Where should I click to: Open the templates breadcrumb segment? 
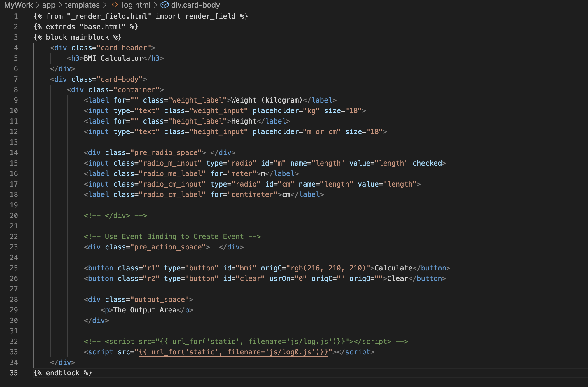82,5
